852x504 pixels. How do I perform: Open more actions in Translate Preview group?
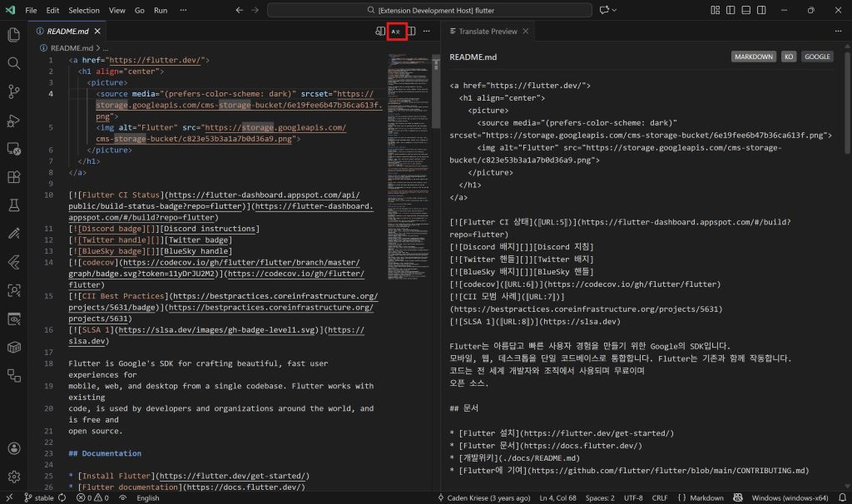point(838,32)
